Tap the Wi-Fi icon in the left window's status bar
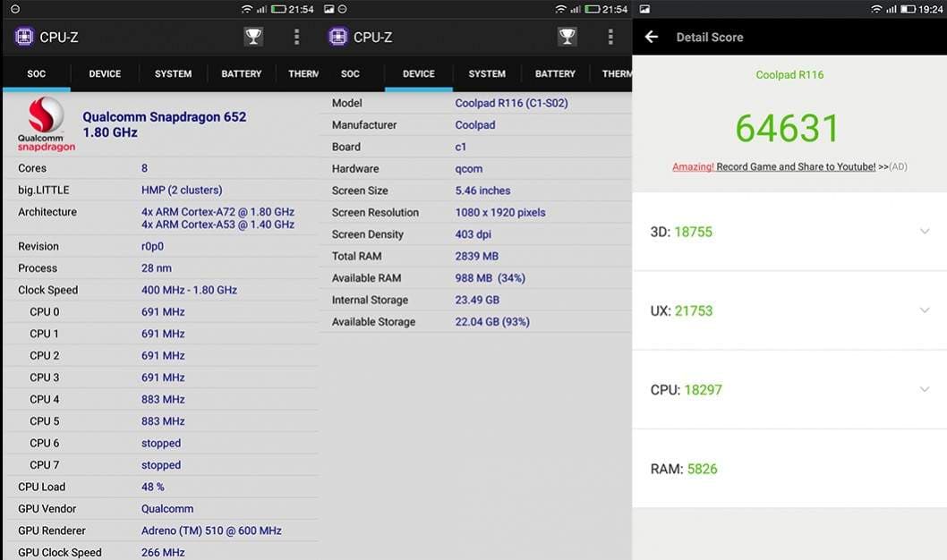 point(246,9)
